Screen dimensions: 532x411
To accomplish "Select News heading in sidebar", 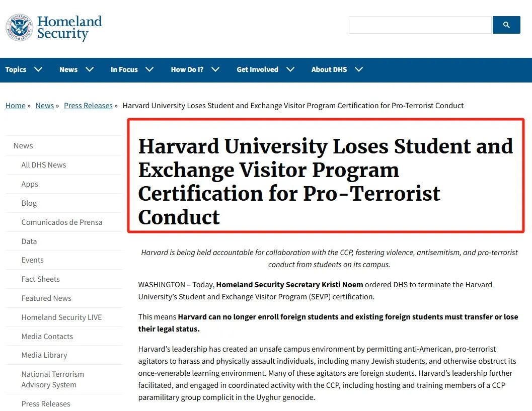I will [23, 145].
